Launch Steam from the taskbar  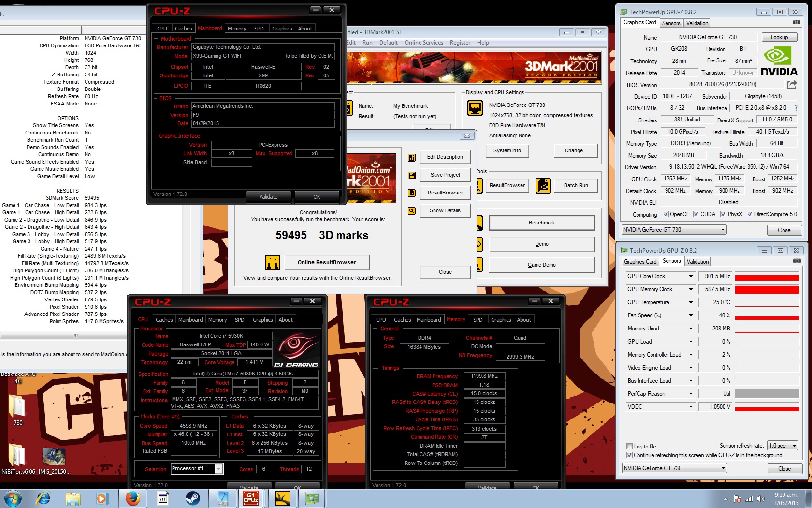[x=193, y=498]
